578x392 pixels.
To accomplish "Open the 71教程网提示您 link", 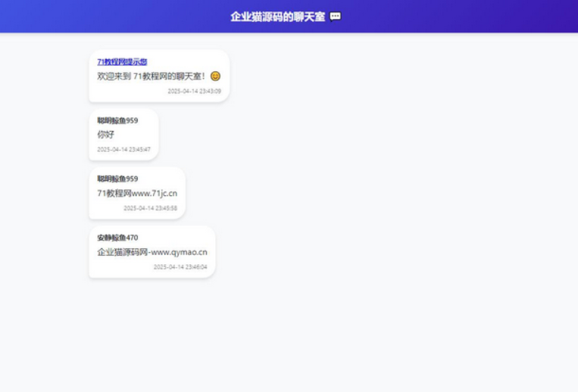I will 122,62.
